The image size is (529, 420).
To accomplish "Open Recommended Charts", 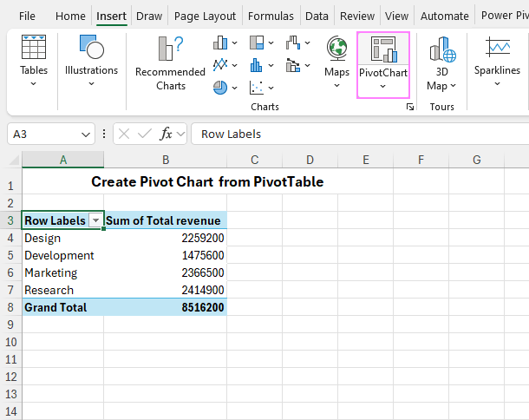I will [x=170, y=63].
